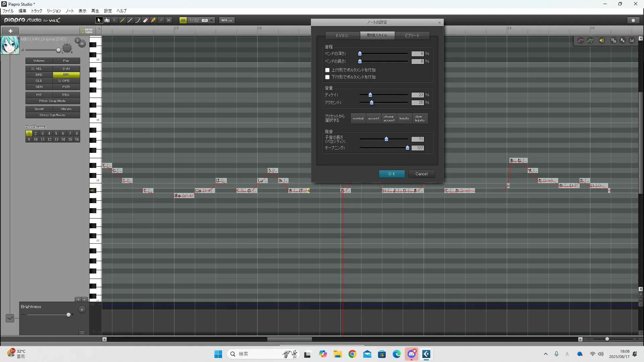Viewport: 644px width, 362px height.
Task: Click the ディケイ slider handle
Action: [370, 95]
